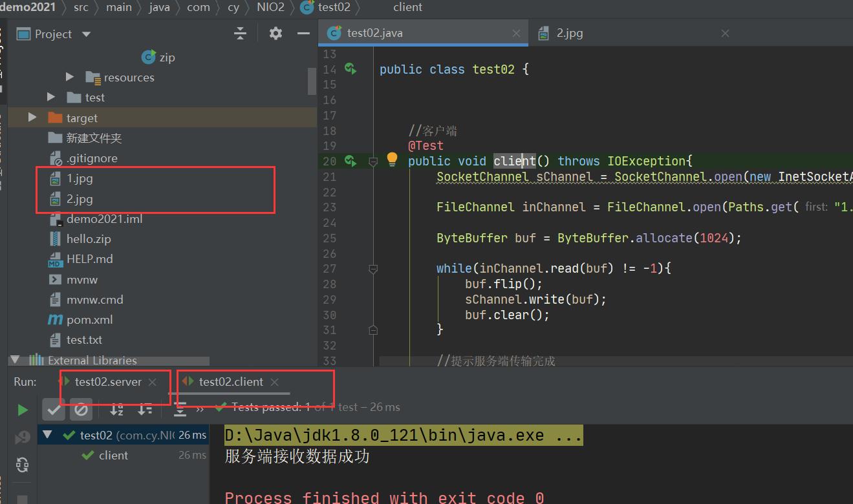Fold the while loop at line 27
Viewport: 853px width, 504px height.
click(373, 269)
